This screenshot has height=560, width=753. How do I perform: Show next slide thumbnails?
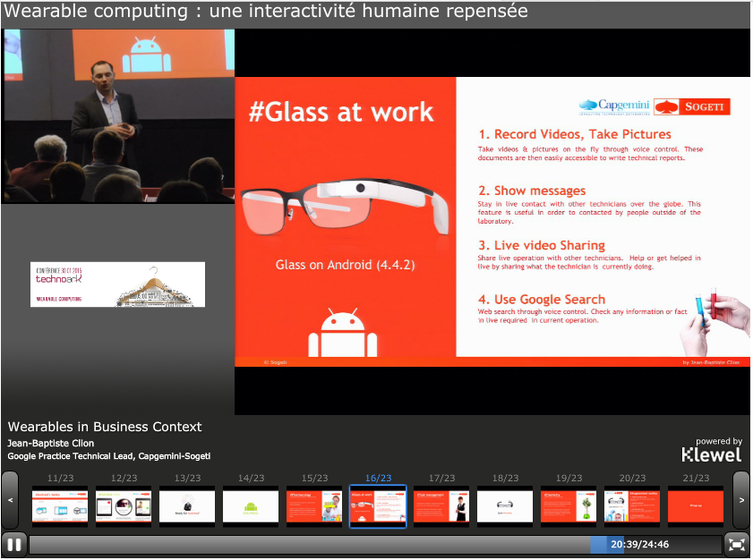[x=741, y=500]
